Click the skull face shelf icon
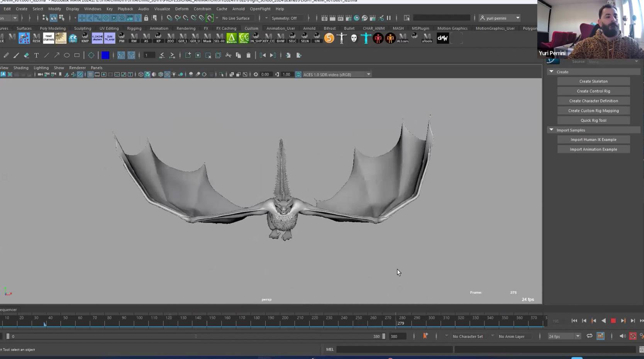Viewport: 644px width, 359px height. (x=354, y=38)
